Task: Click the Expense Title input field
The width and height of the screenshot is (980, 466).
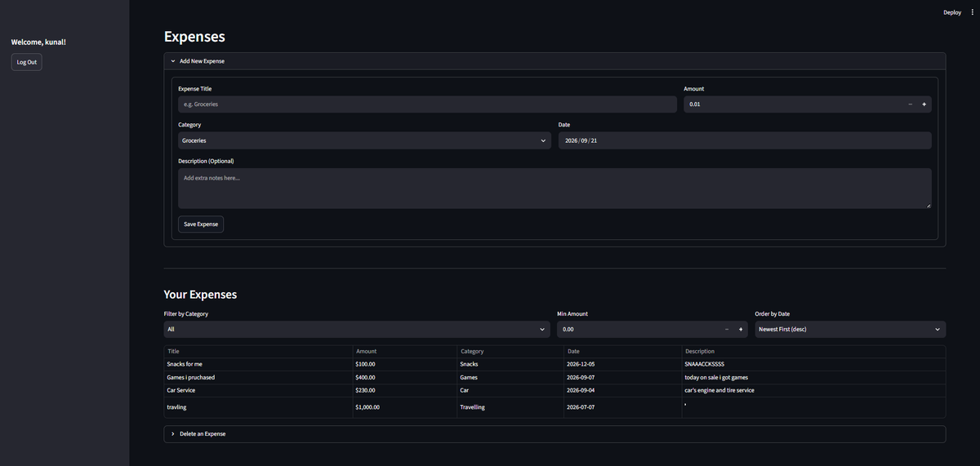Action: [x=427, y=104]
